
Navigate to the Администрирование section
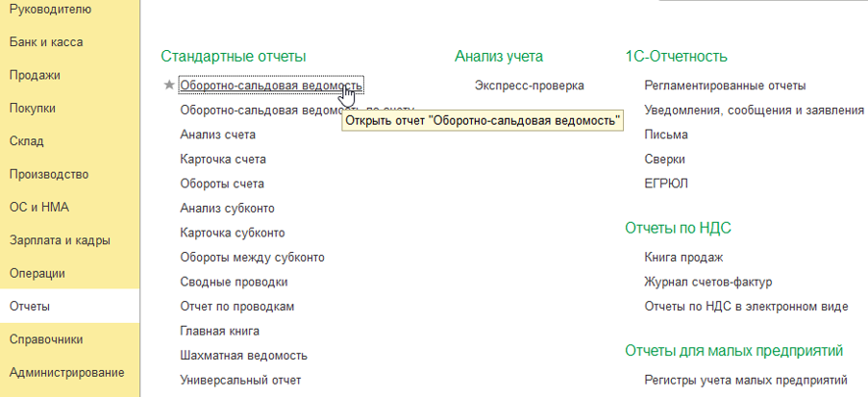coord(66,372)
